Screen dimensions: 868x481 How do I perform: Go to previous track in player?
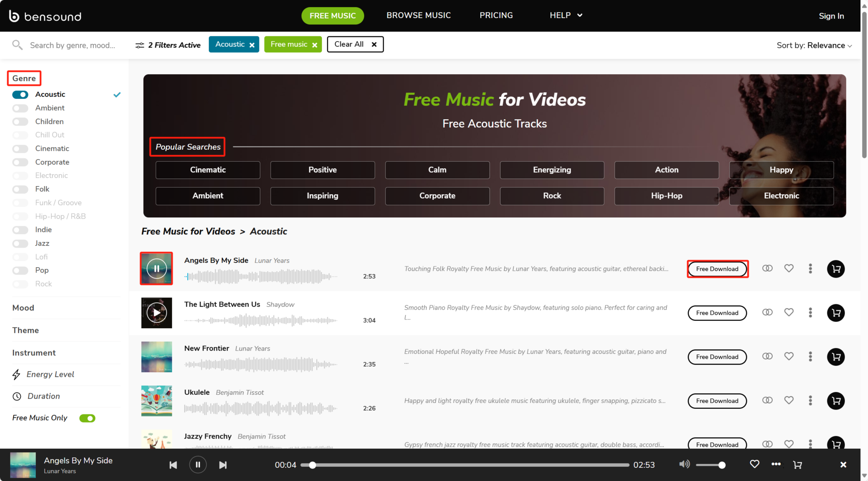173,465
